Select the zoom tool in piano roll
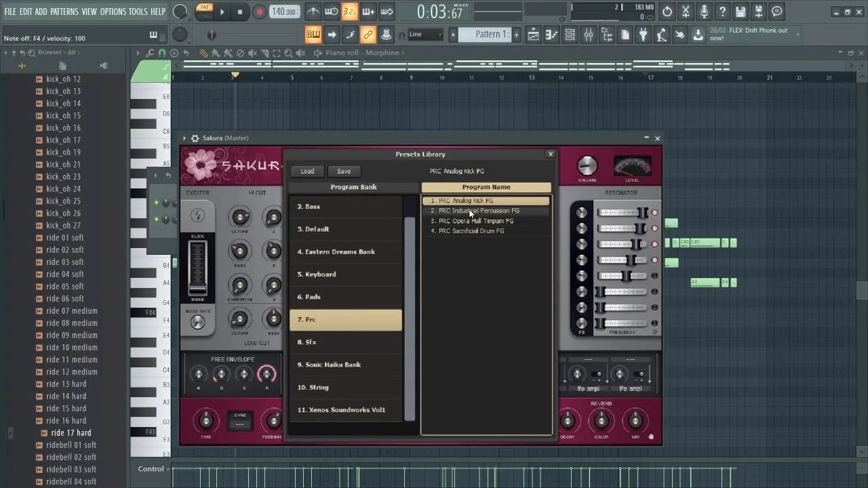The image size is (868, 488). pyautogui.click(x=288, y=53)
